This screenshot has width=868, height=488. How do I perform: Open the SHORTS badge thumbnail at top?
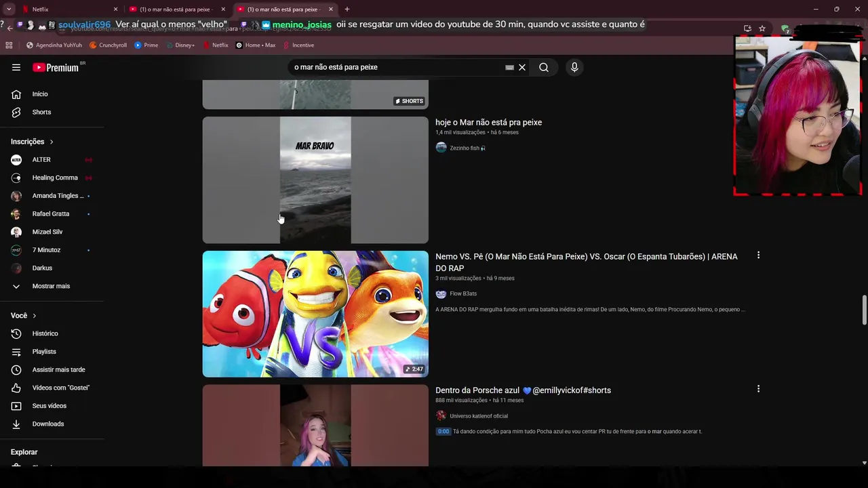[315, 94]
